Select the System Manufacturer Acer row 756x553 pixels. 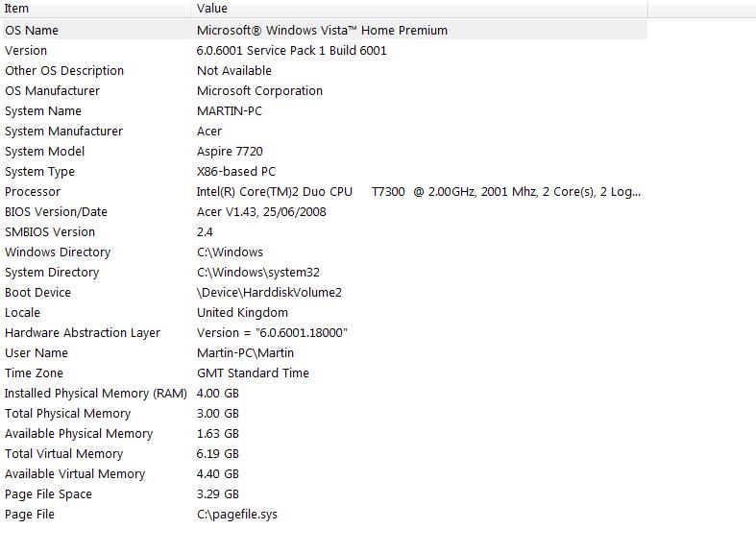tap(324, 131)
